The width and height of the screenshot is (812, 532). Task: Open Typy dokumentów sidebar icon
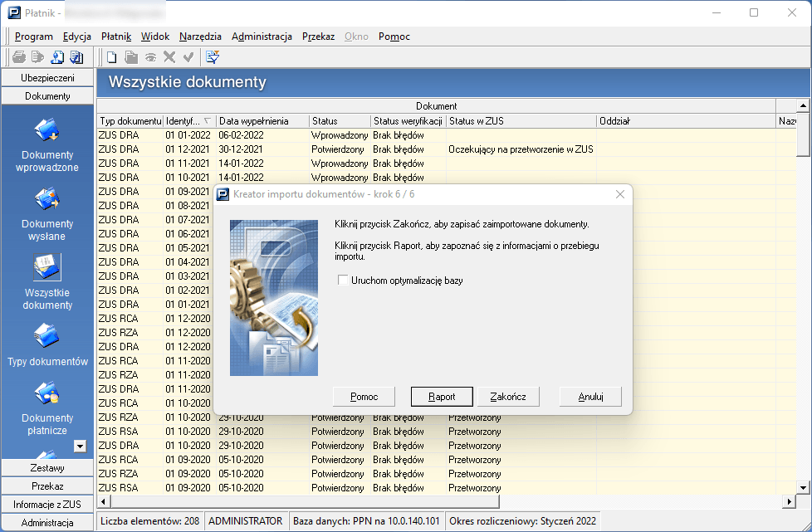(x=47, y=337)
